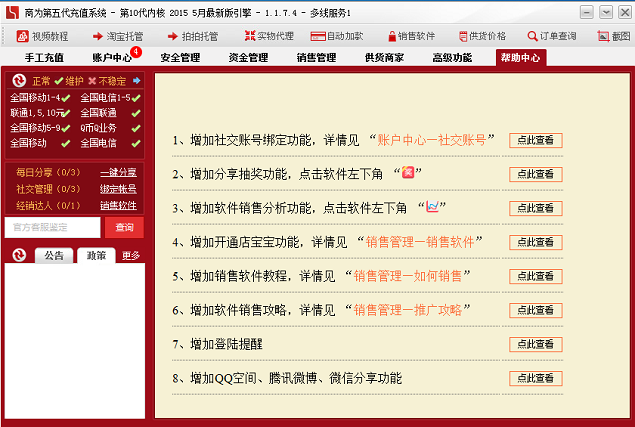The width and height of the screenshot is (635, 427).
Task: Click the red gift icon in item 2
Action: point(407,173)
